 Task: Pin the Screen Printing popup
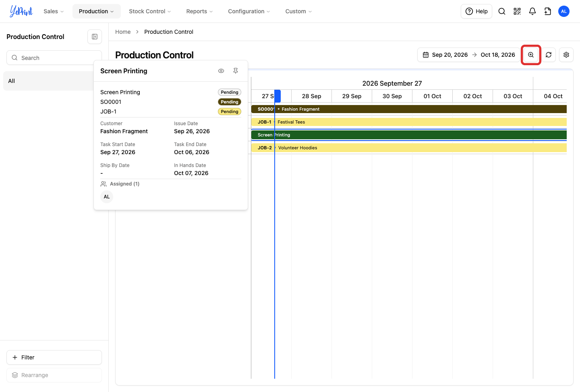(x=236, y=71)
